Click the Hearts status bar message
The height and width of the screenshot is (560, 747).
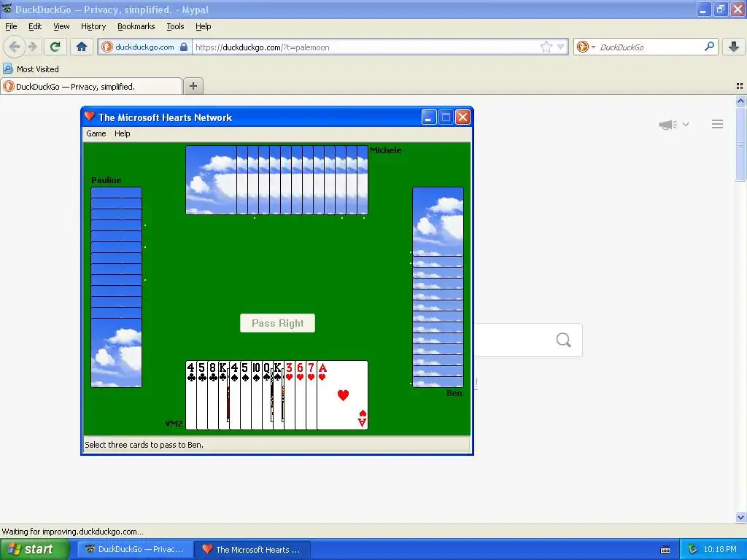click(x=144, y=445)
